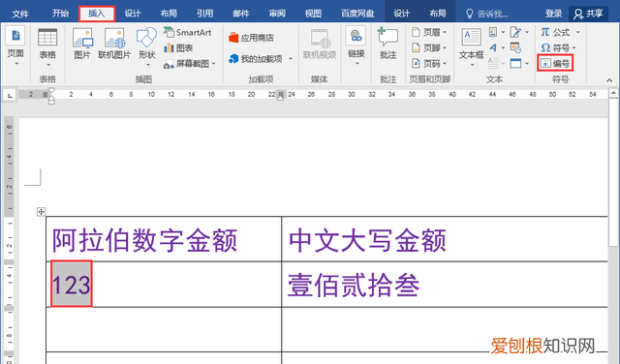The image size is (620, 364).
Task: Expand the WordArt dropdown arrow
Action: click(504, 47)
